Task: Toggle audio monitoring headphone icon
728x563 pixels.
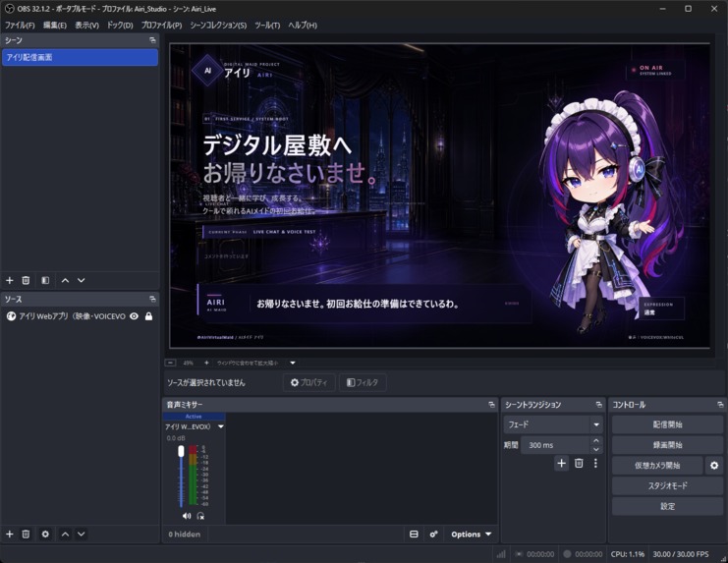Action: tap(200, 516)
